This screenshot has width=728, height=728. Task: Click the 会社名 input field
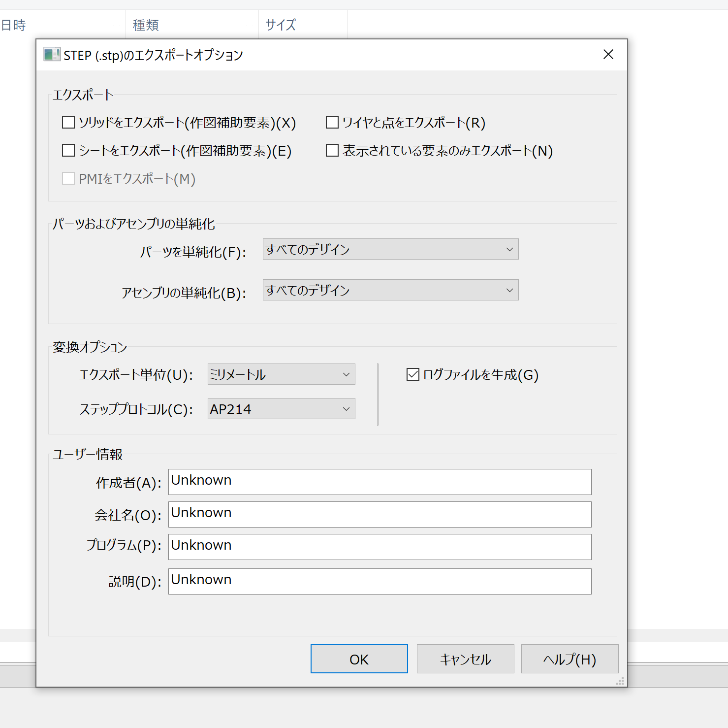click(x=380, y=514)
